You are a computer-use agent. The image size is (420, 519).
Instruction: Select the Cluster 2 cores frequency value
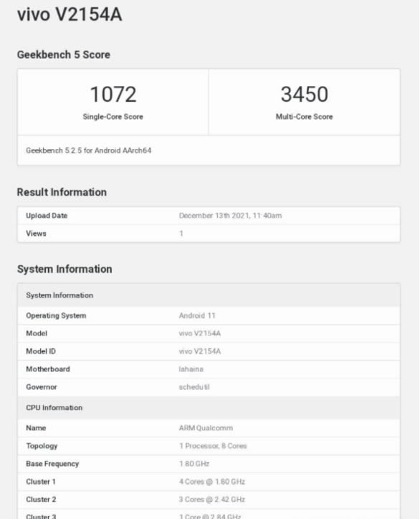212,500
